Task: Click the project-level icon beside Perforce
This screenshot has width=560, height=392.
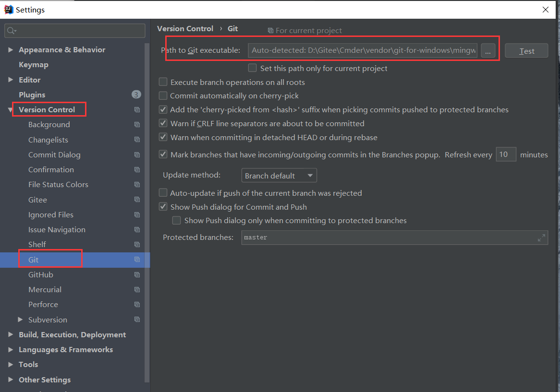Action: coord(137,305)
